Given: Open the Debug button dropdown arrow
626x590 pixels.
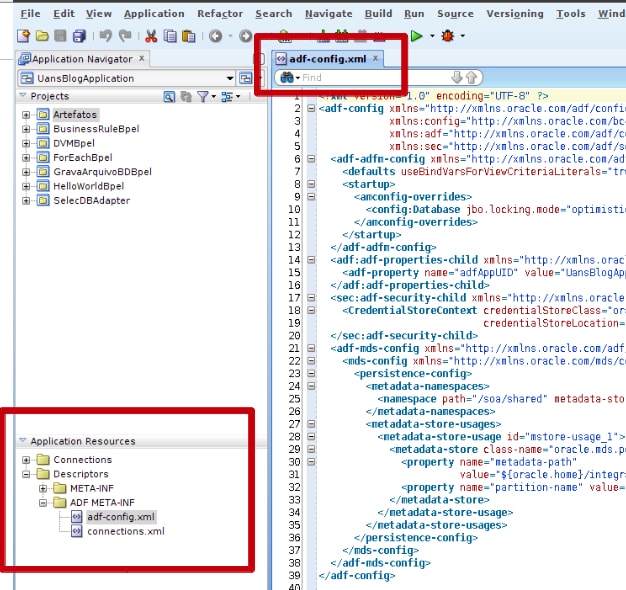Looking at the screenshot, I should point(462,36).
